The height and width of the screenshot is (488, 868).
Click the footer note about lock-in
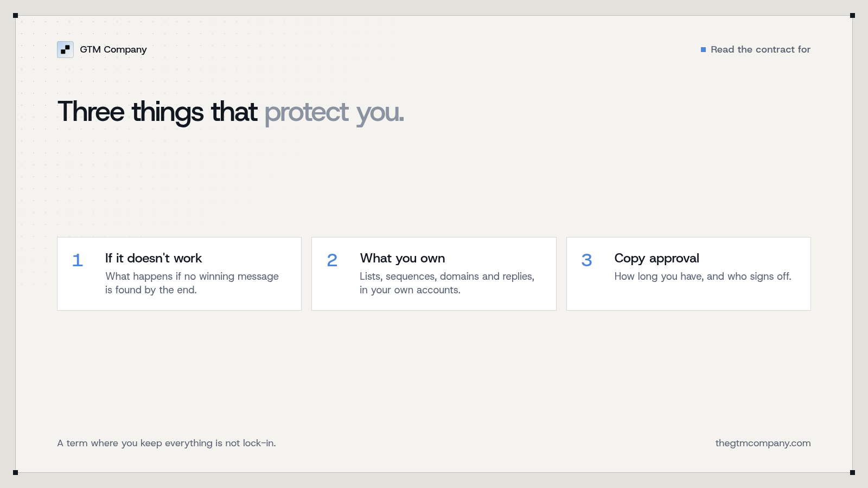click(167, 443)
